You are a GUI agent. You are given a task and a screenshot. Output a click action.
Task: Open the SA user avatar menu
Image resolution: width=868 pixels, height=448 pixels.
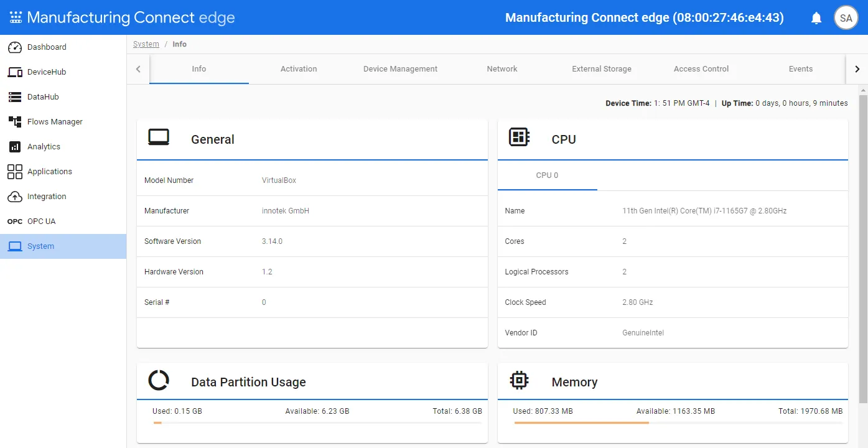pos(846,18)
